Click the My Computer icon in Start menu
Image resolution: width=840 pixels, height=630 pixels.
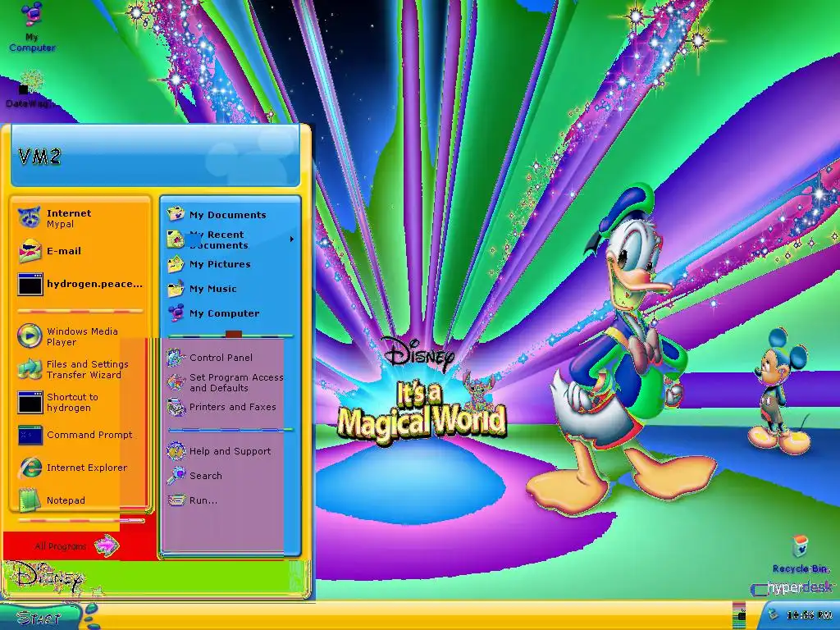click(x=176, y=313)
